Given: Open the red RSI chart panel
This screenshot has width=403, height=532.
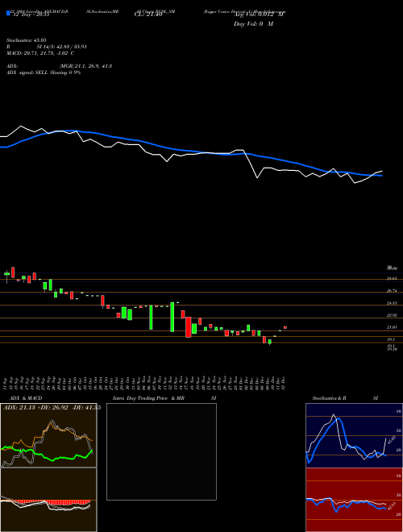Looking at the screenshot, I should click(x=354, y=500).
